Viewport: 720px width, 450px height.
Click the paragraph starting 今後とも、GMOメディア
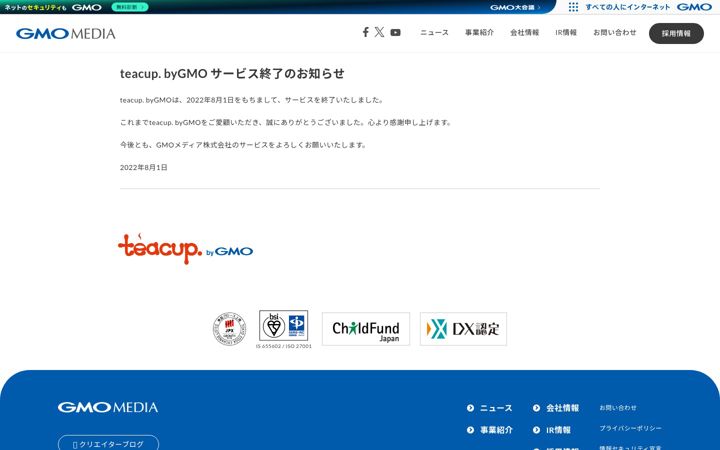pyautogui.click(x=244, y=145)
